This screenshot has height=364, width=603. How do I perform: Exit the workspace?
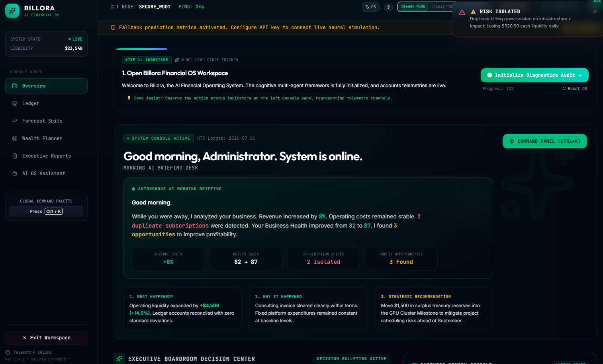coord(46,338)
